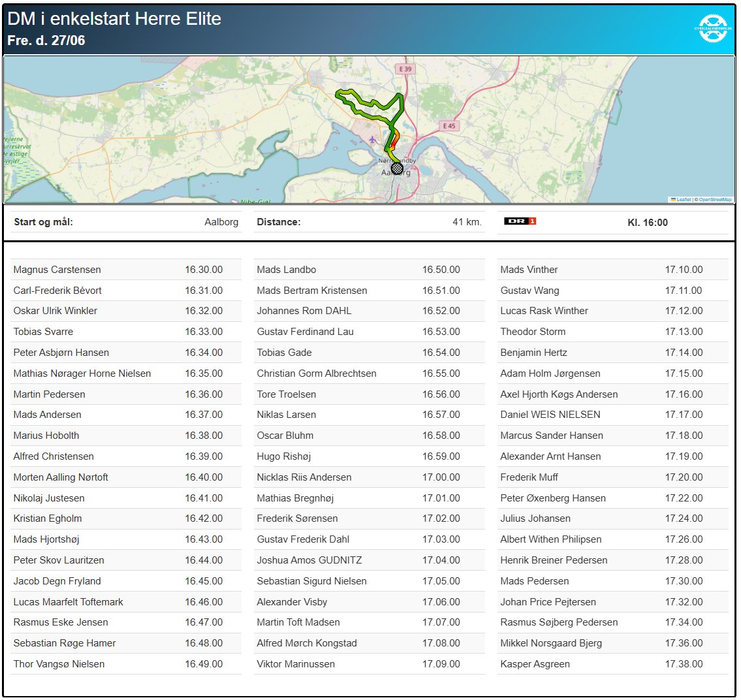Viewport: 741px width, 700px height.
Task: Click the '41 km.' distance value
Action: click(x=467, y=221)
